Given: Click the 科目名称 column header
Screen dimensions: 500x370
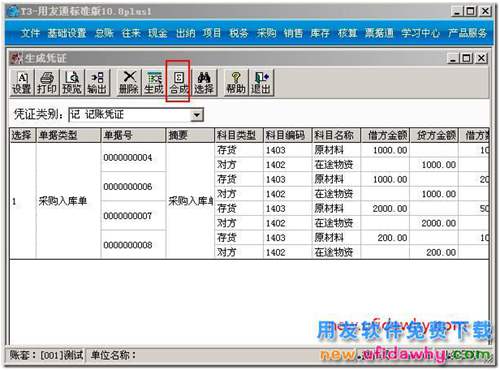Looking at the screenshot, I should (x=336, y=135).
